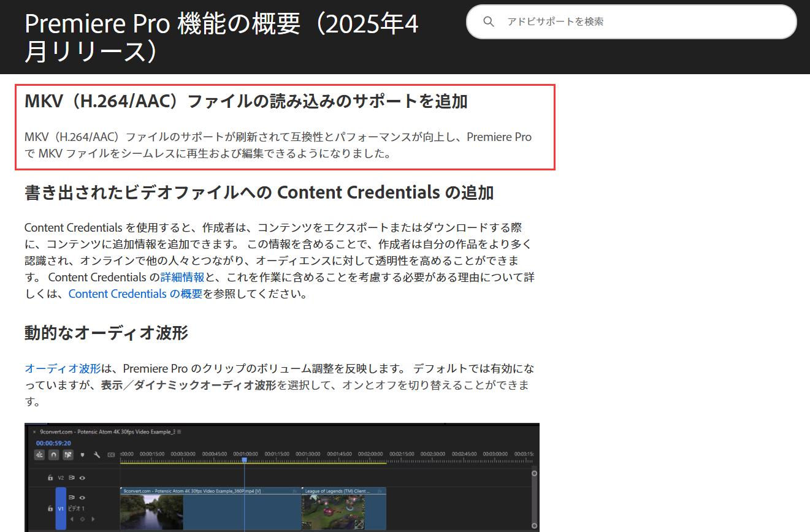
Task: Toggle the snap magnet icon
Action: [x=54, y=455]
